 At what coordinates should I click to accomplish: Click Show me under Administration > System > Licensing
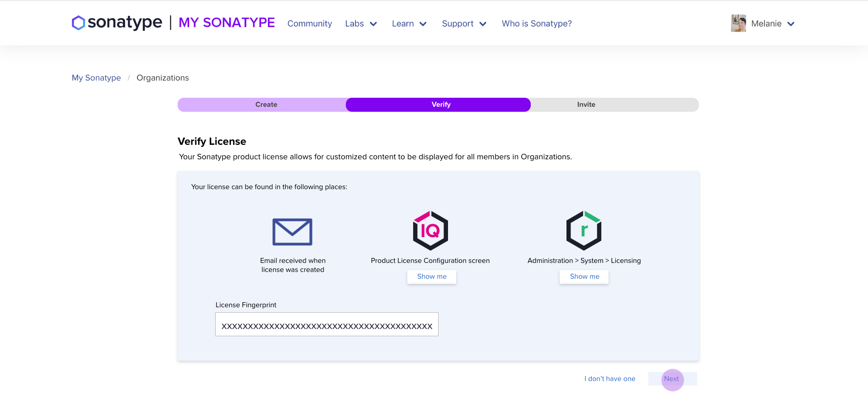click(584, 276)
